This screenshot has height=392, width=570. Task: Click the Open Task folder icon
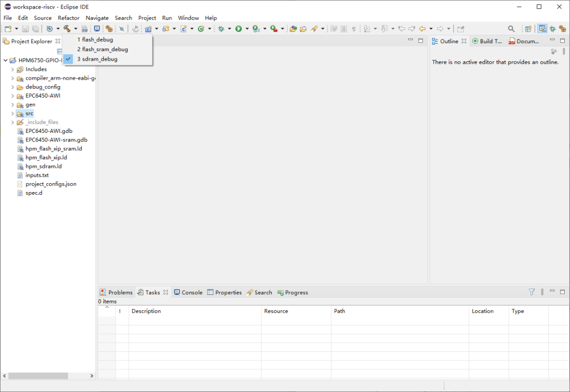point(303,28)
